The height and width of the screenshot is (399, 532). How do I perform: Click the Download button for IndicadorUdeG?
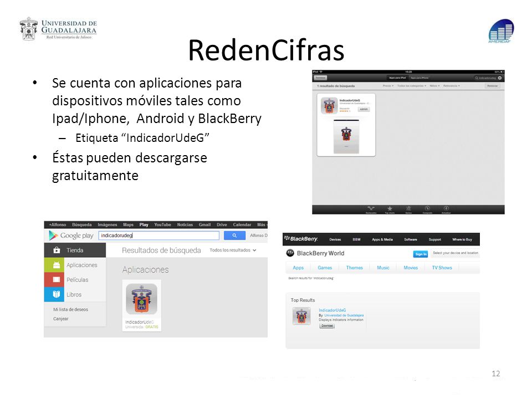tap(327, 326)
